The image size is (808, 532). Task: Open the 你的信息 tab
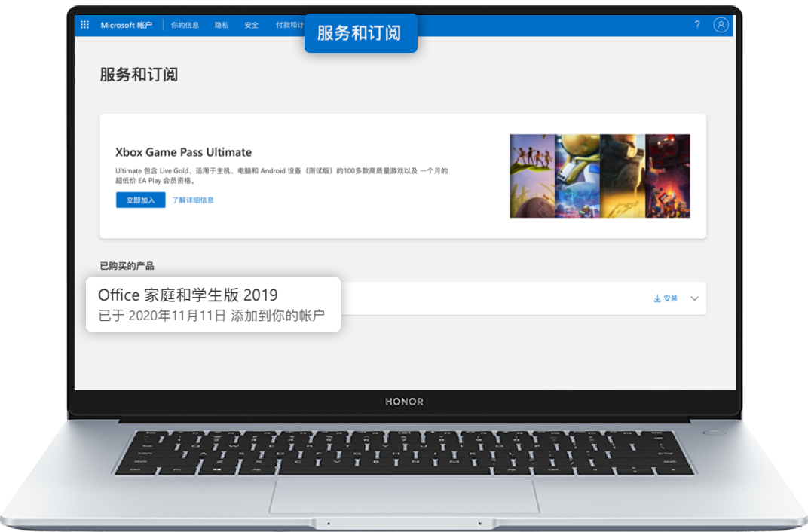point(185,25)
